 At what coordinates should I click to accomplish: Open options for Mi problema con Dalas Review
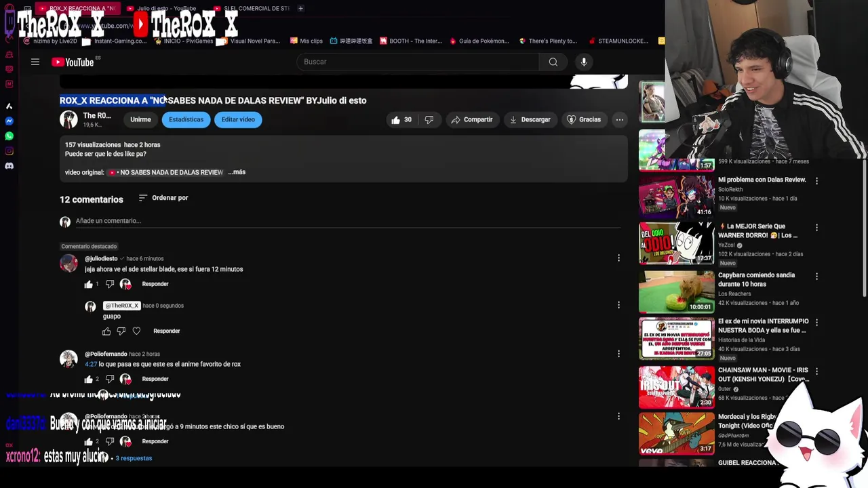pos(816,181)
